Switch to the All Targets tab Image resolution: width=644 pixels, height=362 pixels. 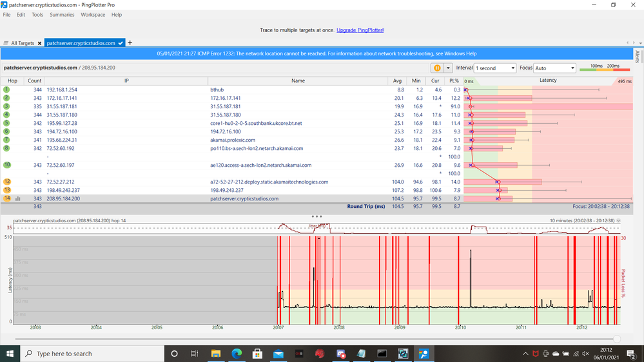pyautogui.click(x=23, y=43)
